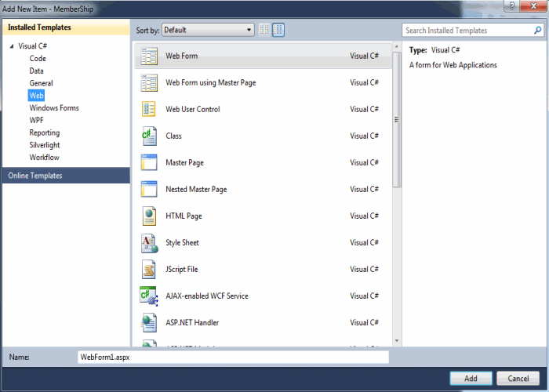The image size is (549, 392).
Task: Open the help button in title bar
Action: pyautogui.click(x=512, y=6)
